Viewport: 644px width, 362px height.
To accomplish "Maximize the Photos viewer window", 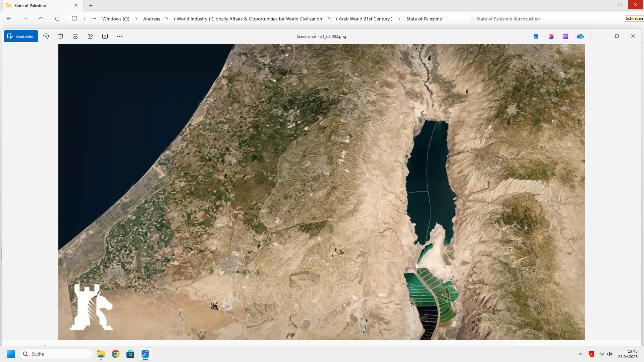I will 617,36.
